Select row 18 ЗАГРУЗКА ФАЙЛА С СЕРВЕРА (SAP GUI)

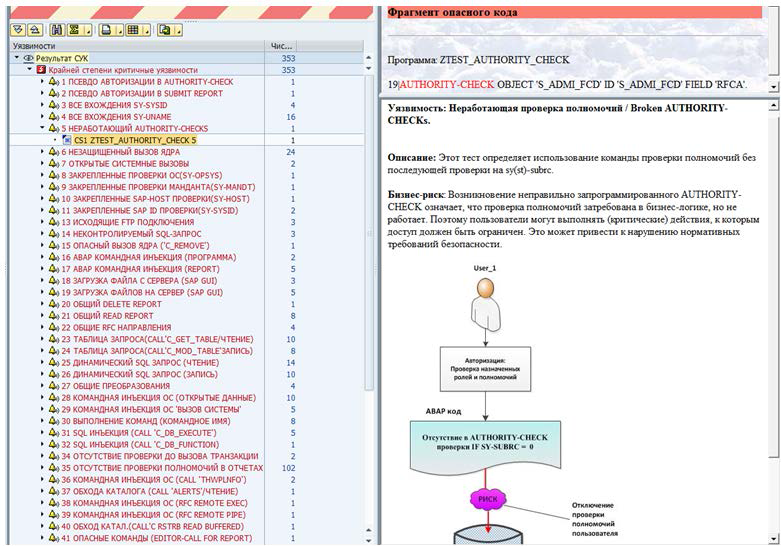coord(187,280)
